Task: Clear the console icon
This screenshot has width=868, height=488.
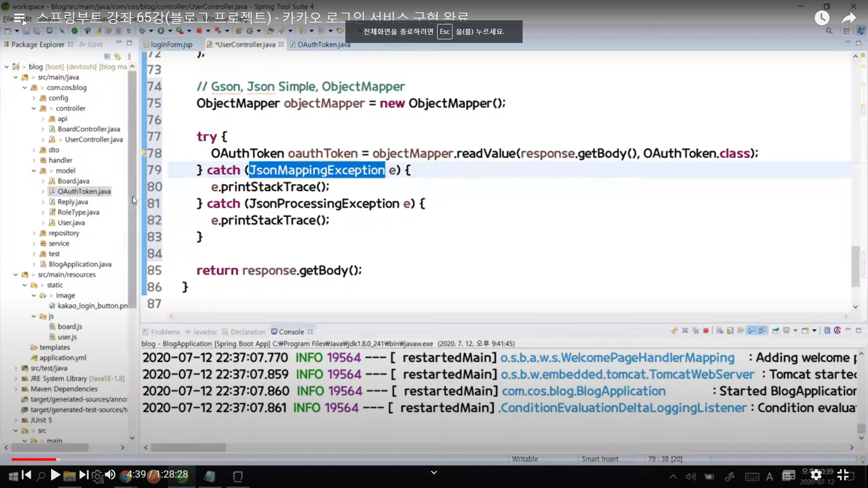Action: (x=719, y=331)
